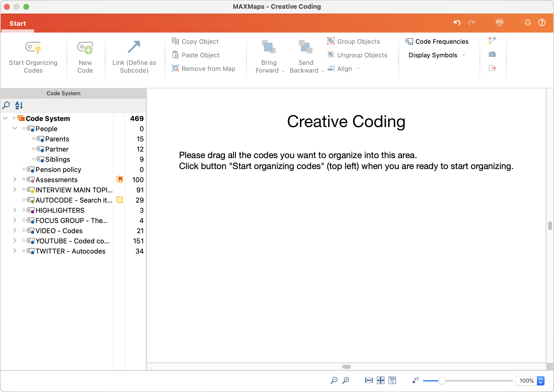
Task: Click Copy Object
Action: pos(195,42)
